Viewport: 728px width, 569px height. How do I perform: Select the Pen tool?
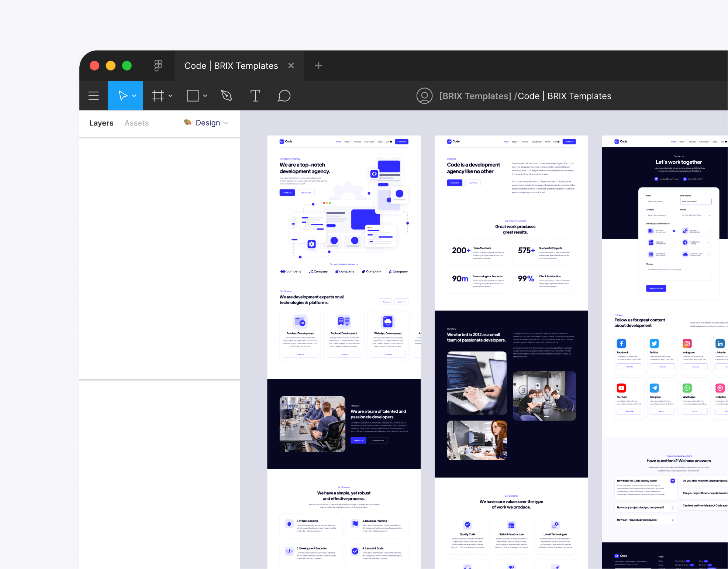[227, 96]
